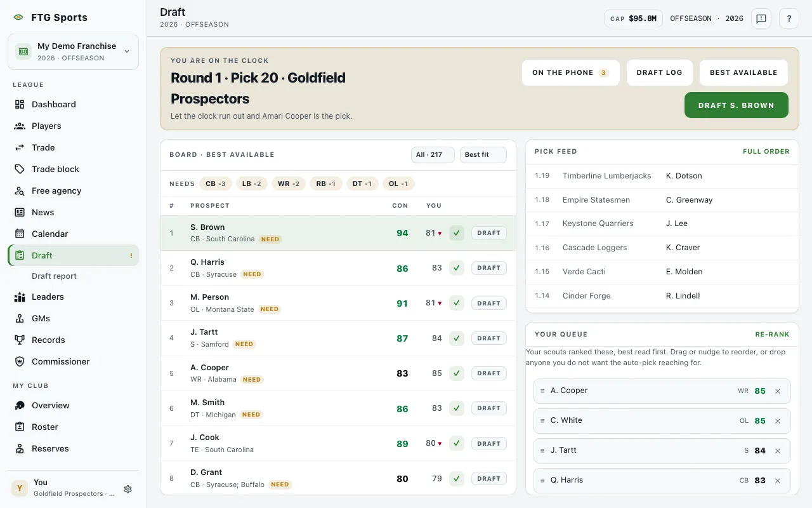The image size is (812, 508).
Task: View the Leaders page
Action: (73, 297)
